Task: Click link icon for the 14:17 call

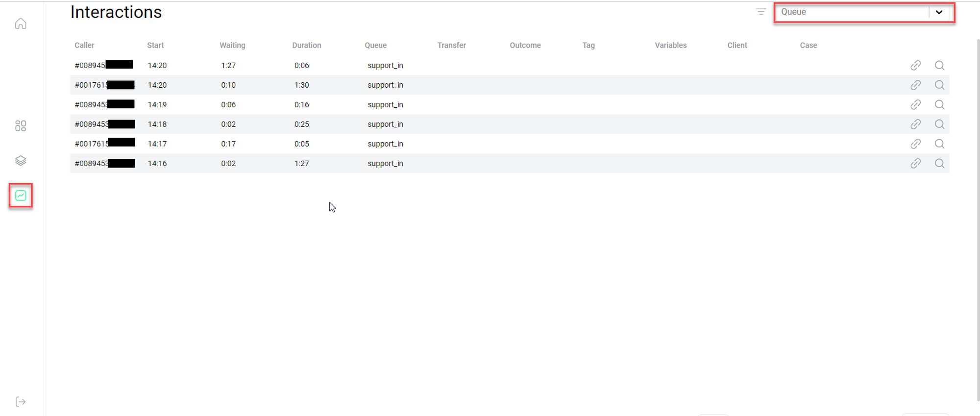Action: 915,144
